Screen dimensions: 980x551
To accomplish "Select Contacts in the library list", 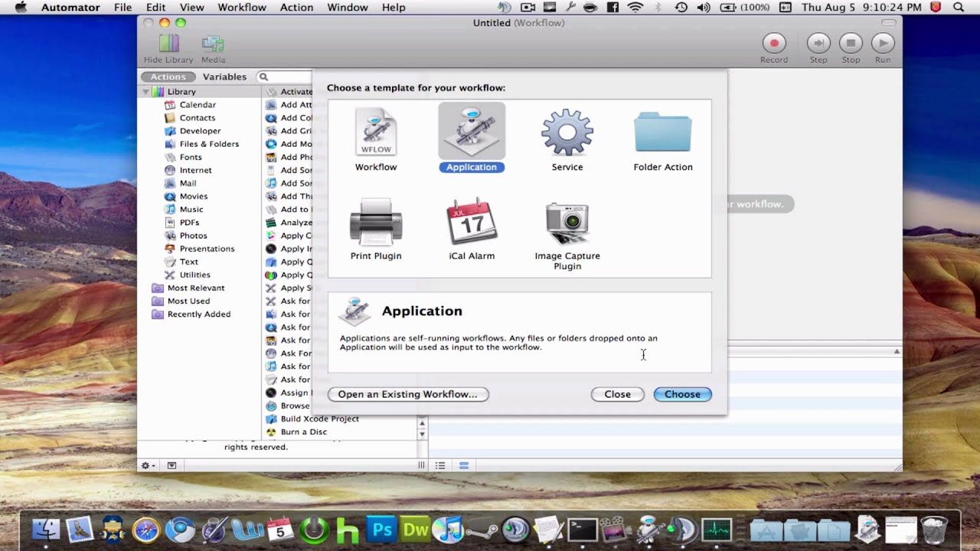I will click(x=197, y=118).
